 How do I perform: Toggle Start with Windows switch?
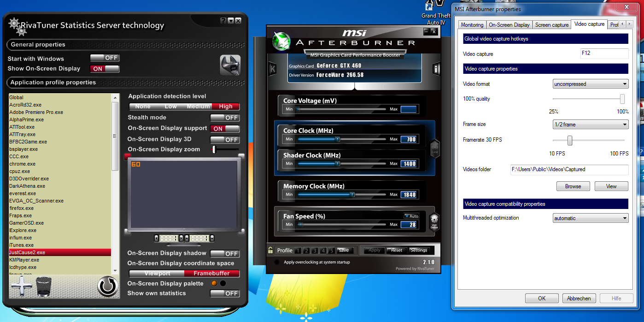click(105, 58)
